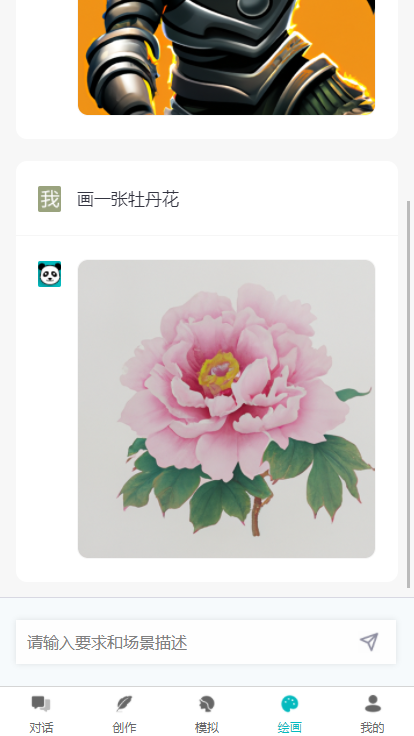The width and height of the screenshot is (414, 736).
Task: Click the panda bot avatar
Action: (49, 274)
